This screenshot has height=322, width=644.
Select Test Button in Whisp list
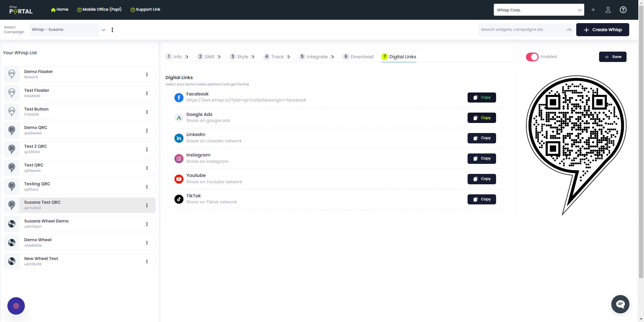(79, 112)
